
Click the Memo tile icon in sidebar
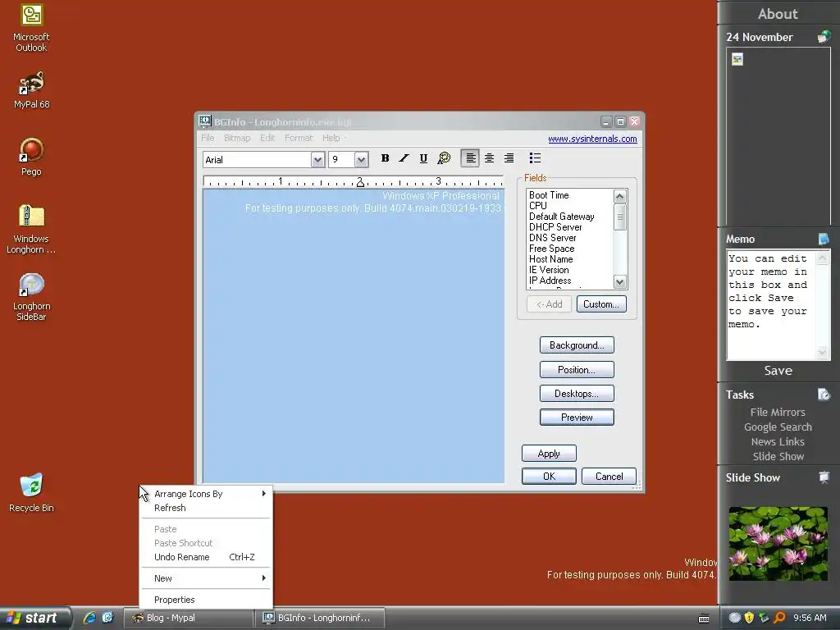tap(824, 239)
